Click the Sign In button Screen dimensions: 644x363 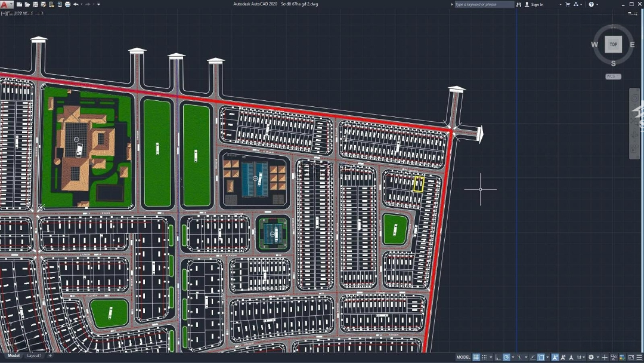(x=537, y=4)
